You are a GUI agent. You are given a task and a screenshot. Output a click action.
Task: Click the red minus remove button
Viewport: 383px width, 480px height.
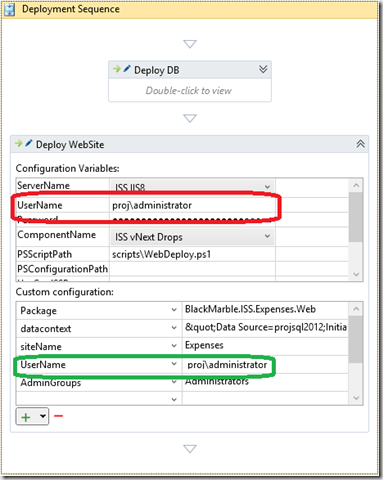pyautogui.click(x=59, y=416)
